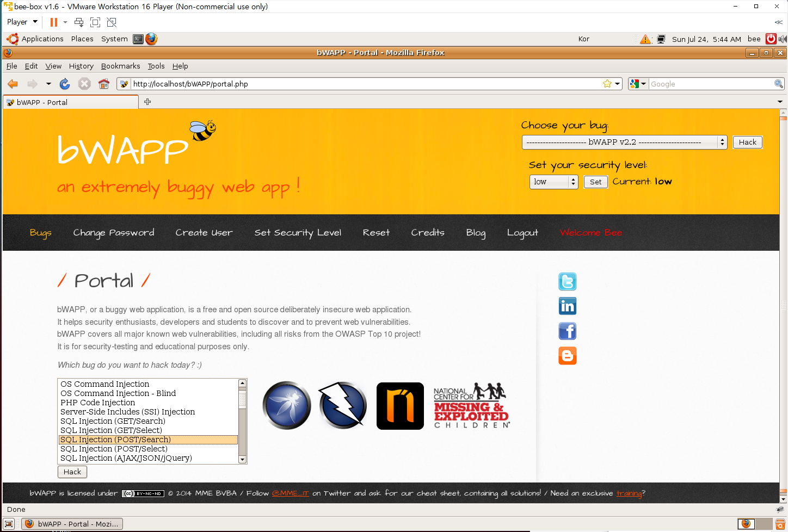The height and width of the screenshot is (532, 788).
Task: Click the stop loading icon
Action: (84, 84)
